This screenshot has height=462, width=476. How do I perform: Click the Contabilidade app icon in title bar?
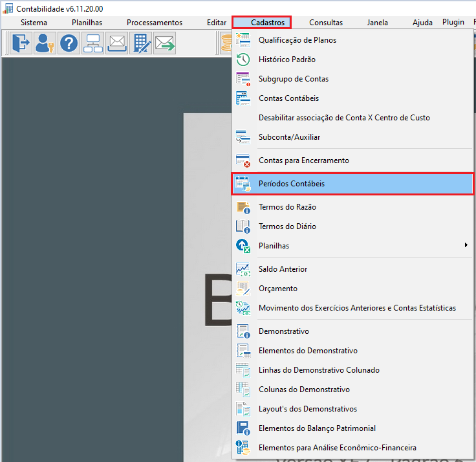[x=8, y=8]
